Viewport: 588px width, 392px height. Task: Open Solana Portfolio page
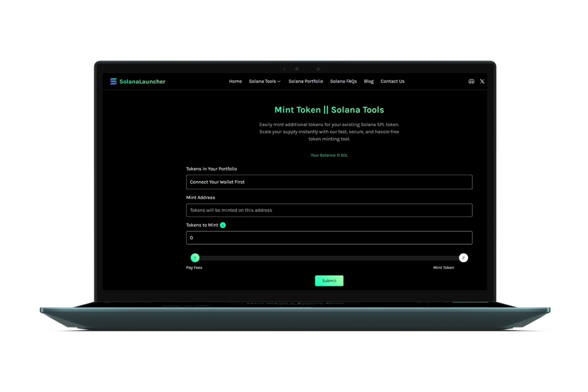[306, 81]
